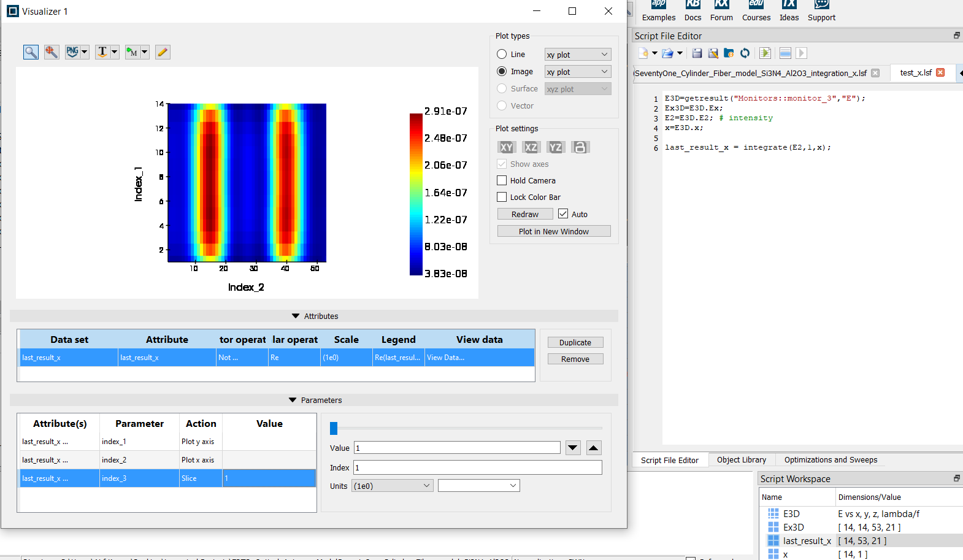Click the Index input field

(x=478, y=467)
